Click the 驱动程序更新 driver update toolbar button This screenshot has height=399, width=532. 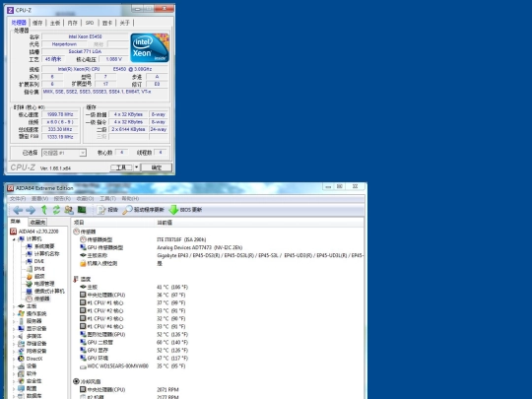coord(143,210)
